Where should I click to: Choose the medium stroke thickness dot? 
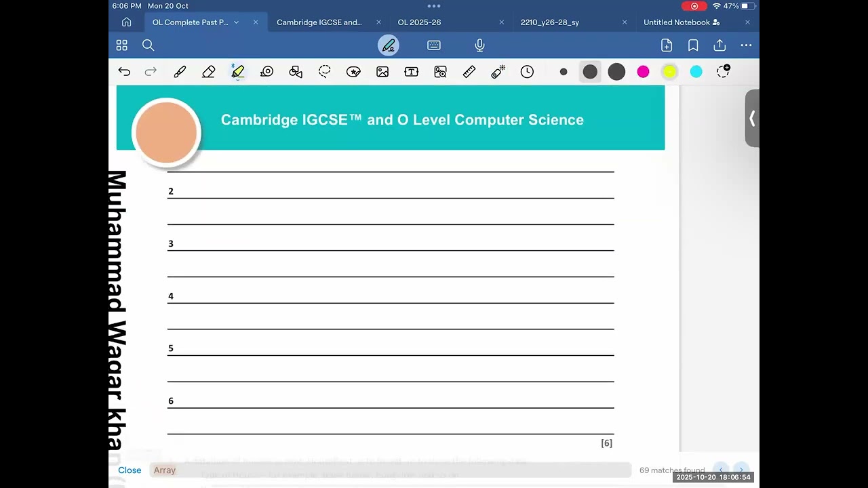590,72
